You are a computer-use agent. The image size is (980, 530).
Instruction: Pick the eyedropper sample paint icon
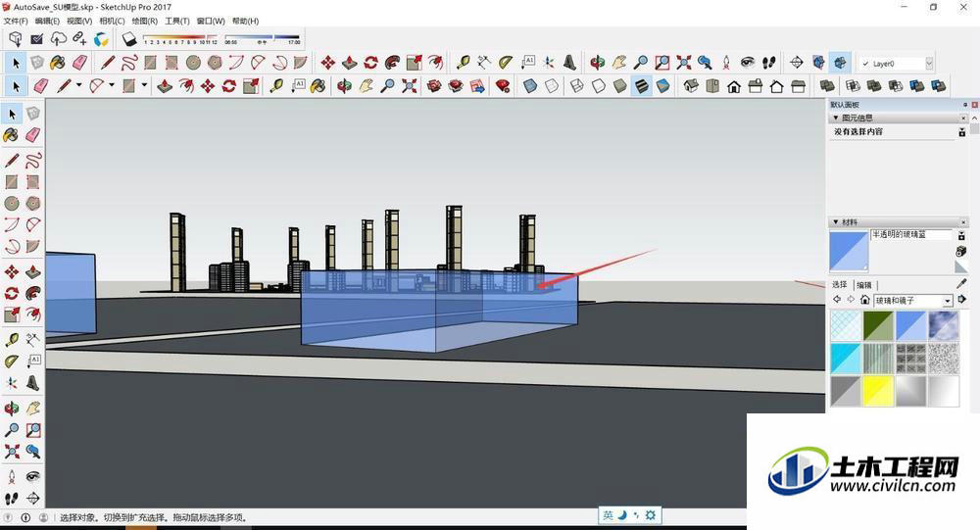(961, 284)
